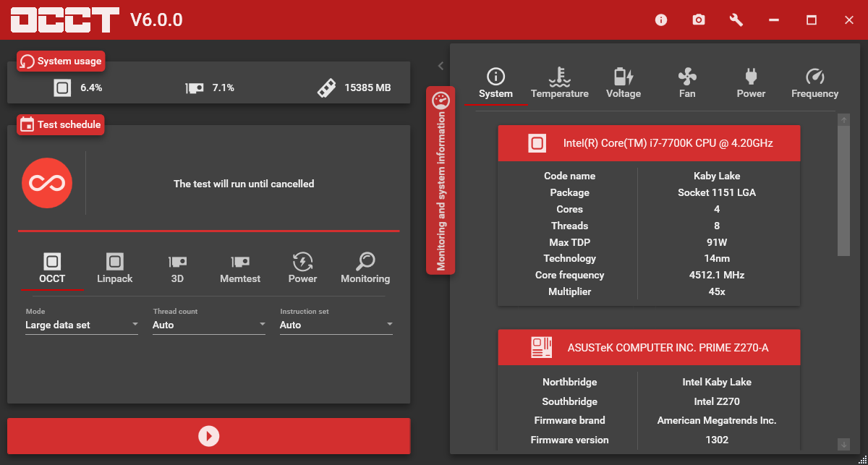Viewport: 868px width, 465px height.
Task: Click the V6.0.0 version text
Action: click(x=156, y=20)
